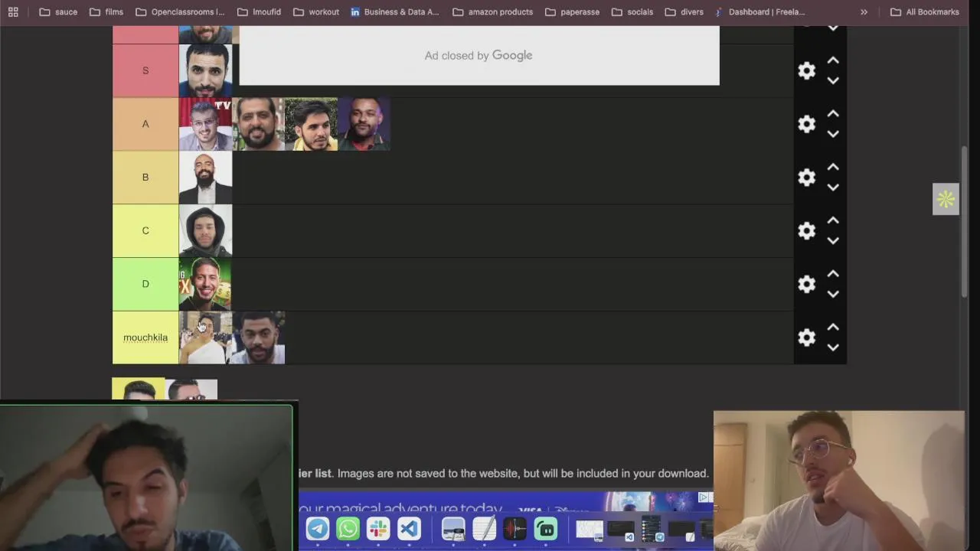Move tier A row down
The height and width of the screenshot is (551, 980).
click(833, 134)
